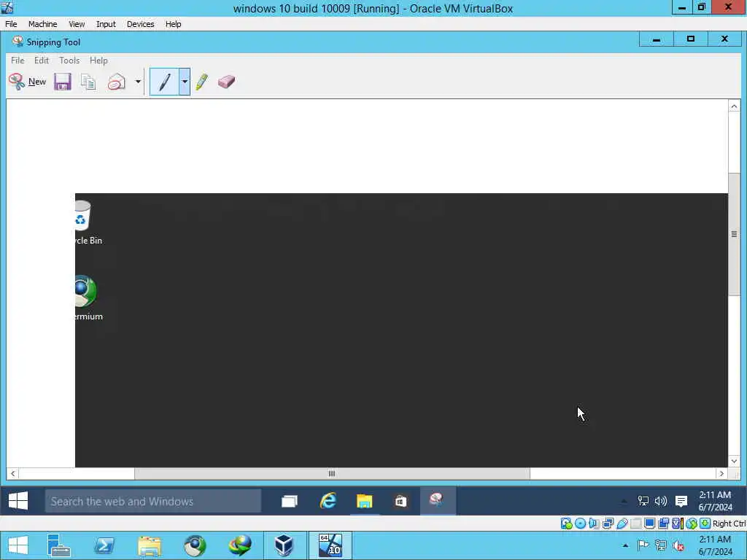This screenshot has height=560, width=747.
Task: Click VirtualBox USB devices indicator
Action: tap(622, 524)
